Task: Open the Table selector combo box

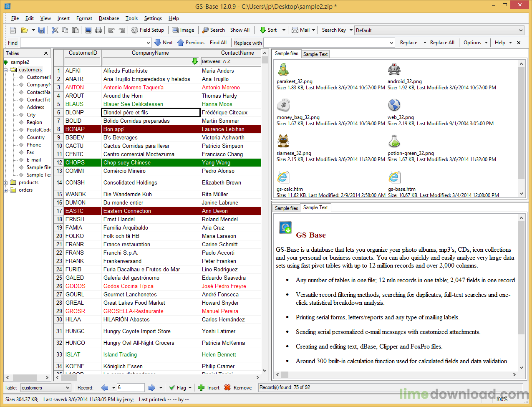Action: 46,388
